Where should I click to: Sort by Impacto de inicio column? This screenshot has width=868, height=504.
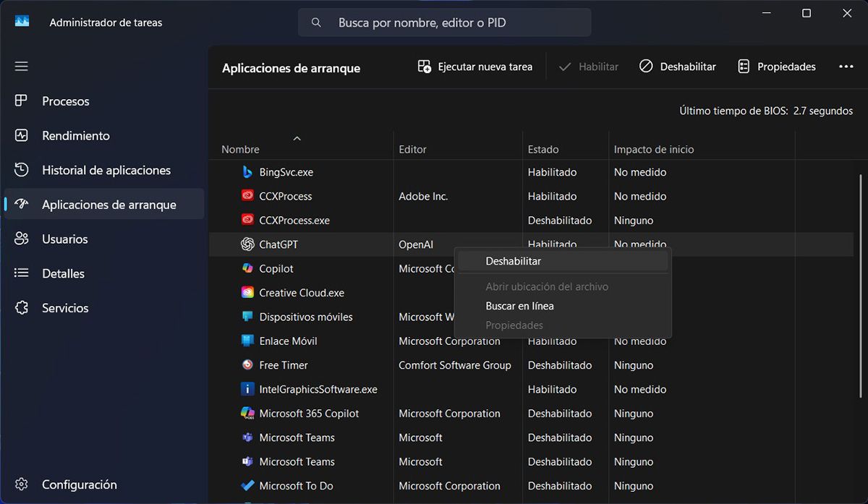[654, 150]
